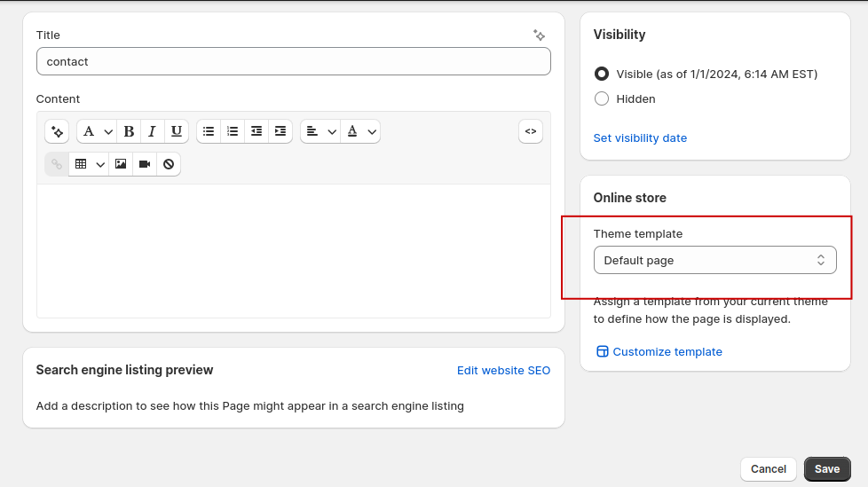Apply underline formatting

pyautogui.click(x=177, y=131)
